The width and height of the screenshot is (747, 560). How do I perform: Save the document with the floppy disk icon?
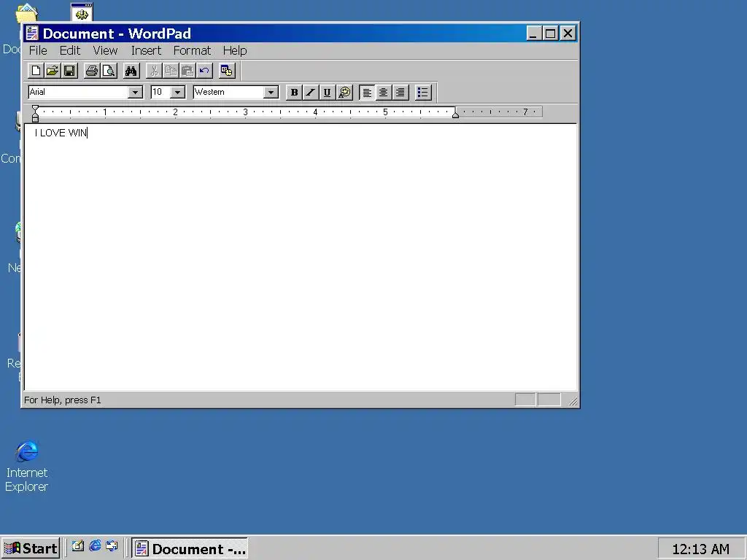click(x=69, y=71)
